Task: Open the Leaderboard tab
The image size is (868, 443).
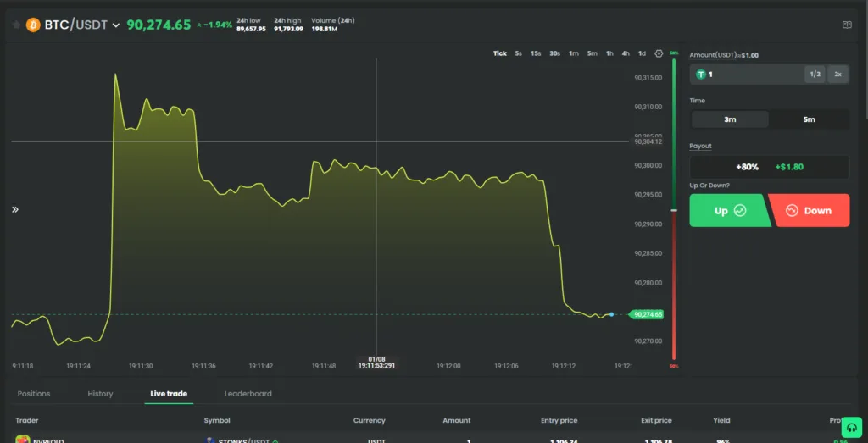Action: [248, 394]
